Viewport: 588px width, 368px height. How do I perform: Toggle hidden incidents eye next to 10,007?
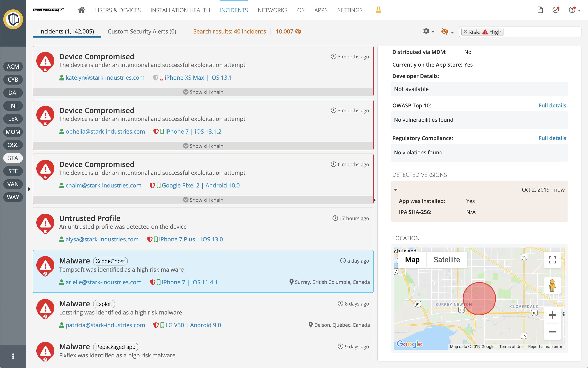[298, 31]
